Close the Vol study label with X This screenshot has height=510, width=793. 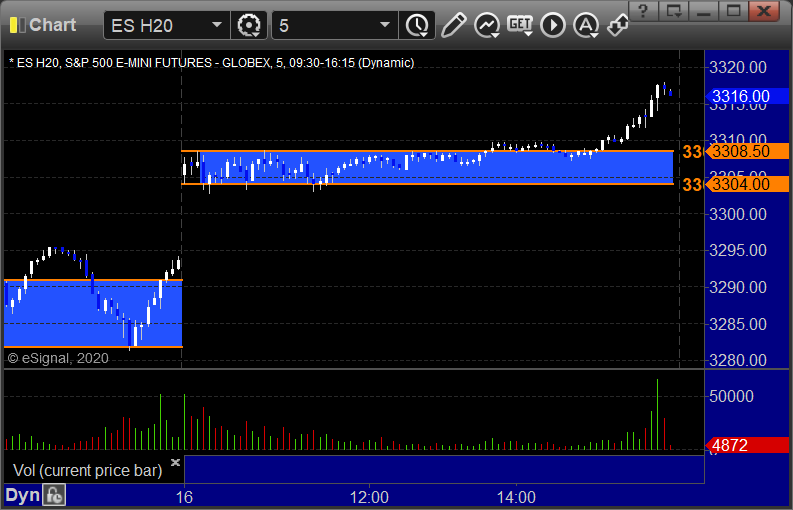tap(175, 462)
